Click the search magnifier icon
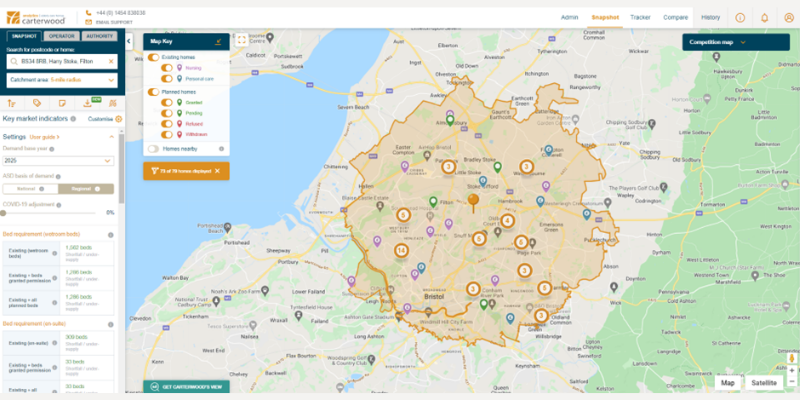Image resolution: width=800 pixels, height=400 pixels. tap(14, 61)
